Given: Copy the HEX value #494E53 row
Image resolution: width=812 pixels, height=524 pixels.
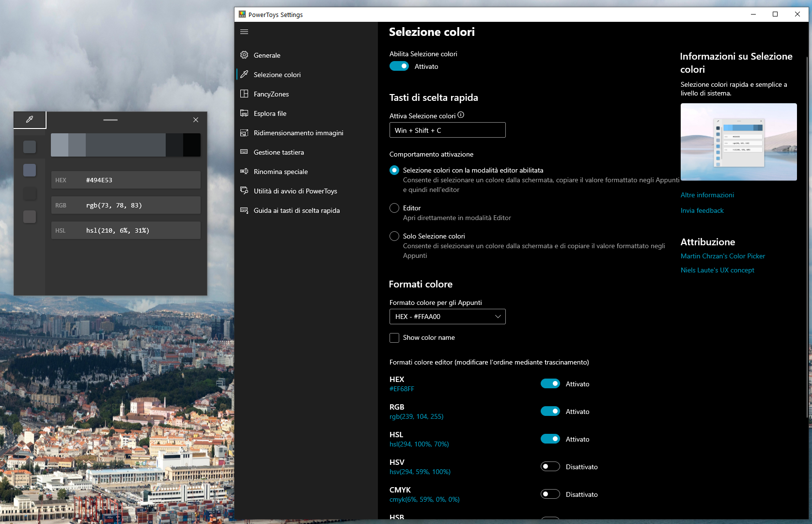Looking at the screenshot, I should [x=126, y=180].
